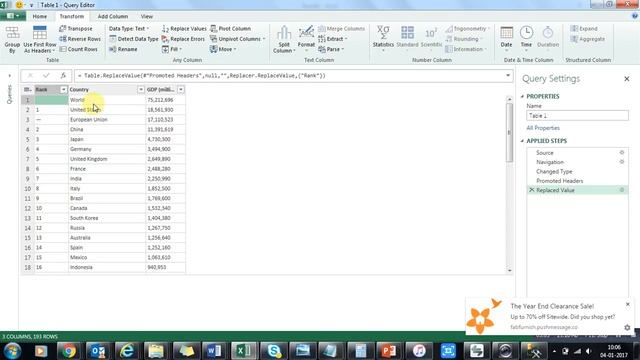The width and height of the screenshot is (640, 360).
Task: Open Excel from the taskbar
Action: [x=244, y=351]
